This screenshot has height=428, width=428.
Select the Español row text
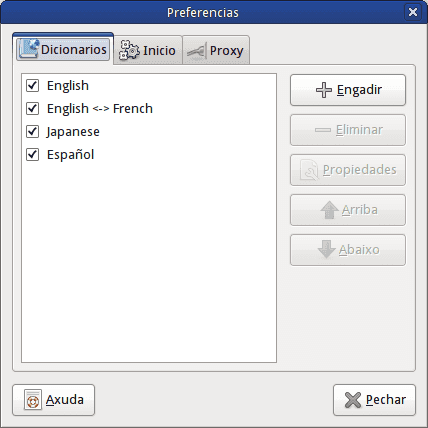(70, 154)
